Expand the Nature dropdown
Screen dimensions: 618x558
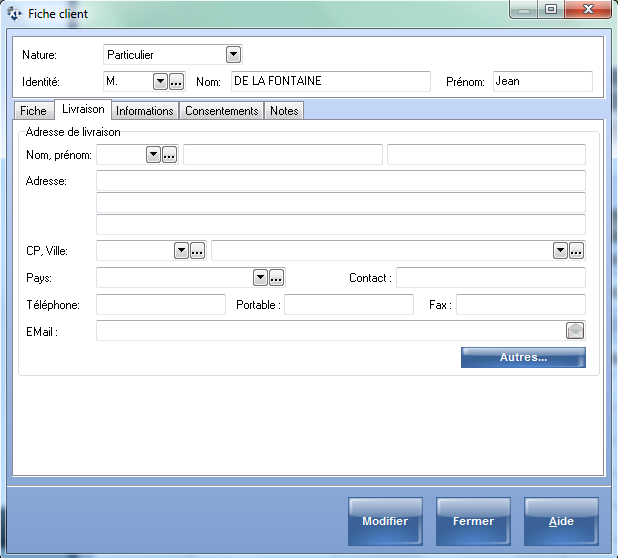coord(233,55)
